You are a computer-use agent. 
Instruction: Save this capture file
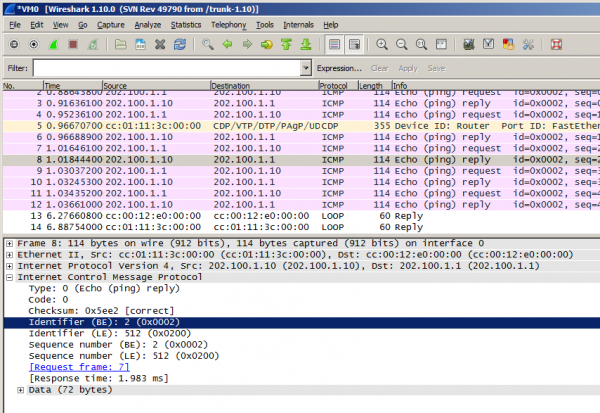140,44
